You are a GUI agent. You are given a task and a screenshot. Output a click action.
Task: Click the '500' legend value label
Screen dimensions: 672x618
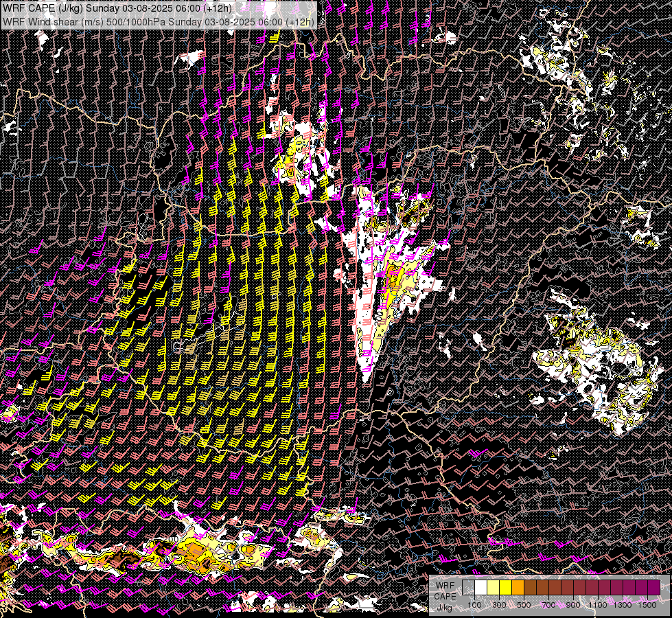524,605
